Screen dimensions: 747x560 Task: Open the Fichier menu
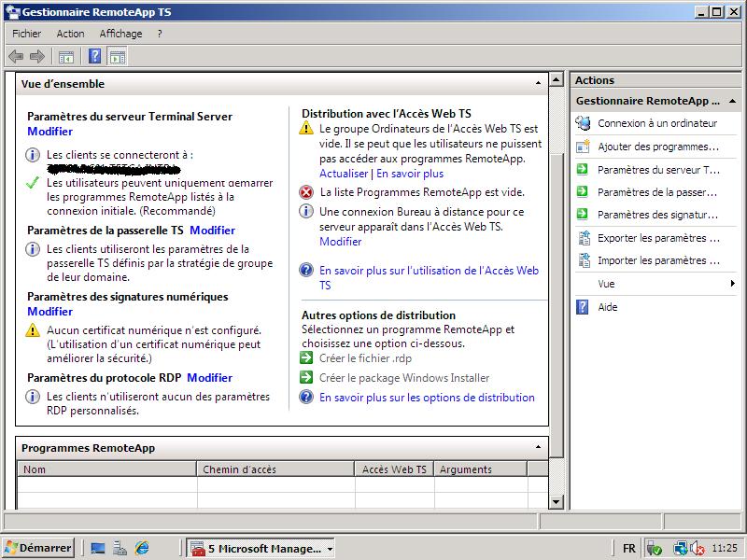coord(27,34)
